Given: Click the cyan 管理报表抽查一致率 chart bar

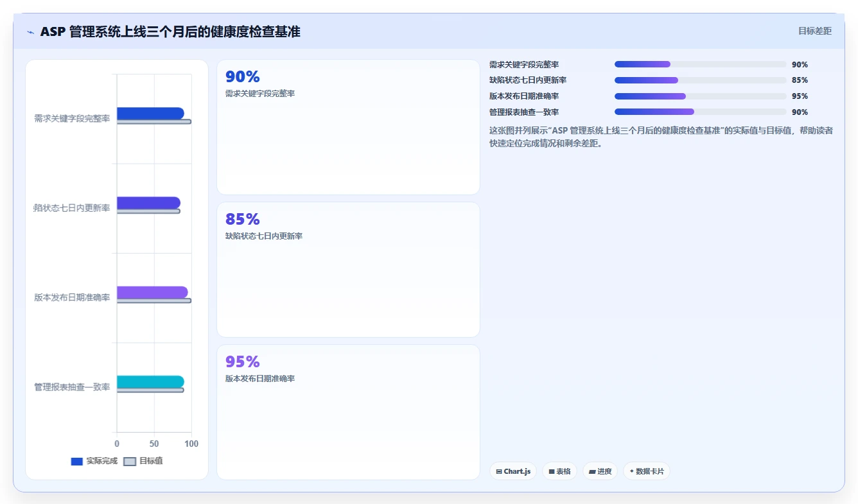Looking at the screenshot, I should click(x=150, y=381).
